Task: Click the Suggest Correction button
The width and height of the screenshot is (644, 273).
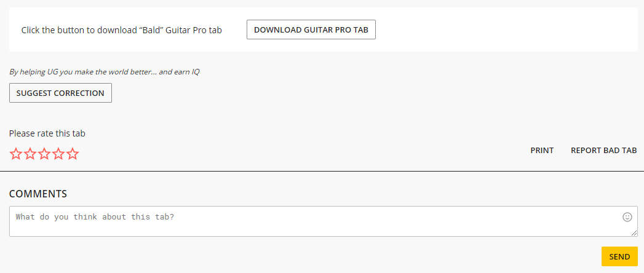Action: coord(60,93)
